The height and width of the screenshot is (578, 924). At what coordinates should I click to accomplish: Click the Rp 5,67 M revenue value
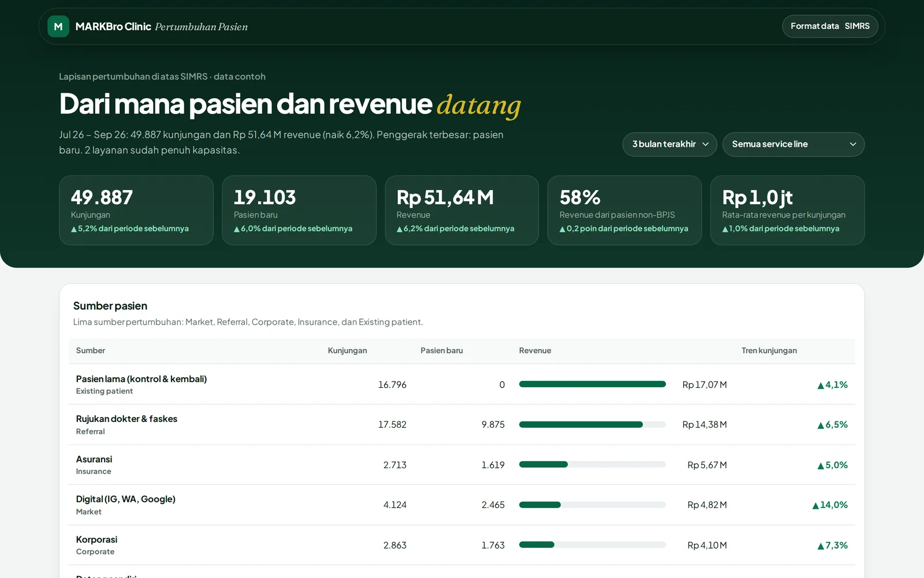[x=707, y=465]
